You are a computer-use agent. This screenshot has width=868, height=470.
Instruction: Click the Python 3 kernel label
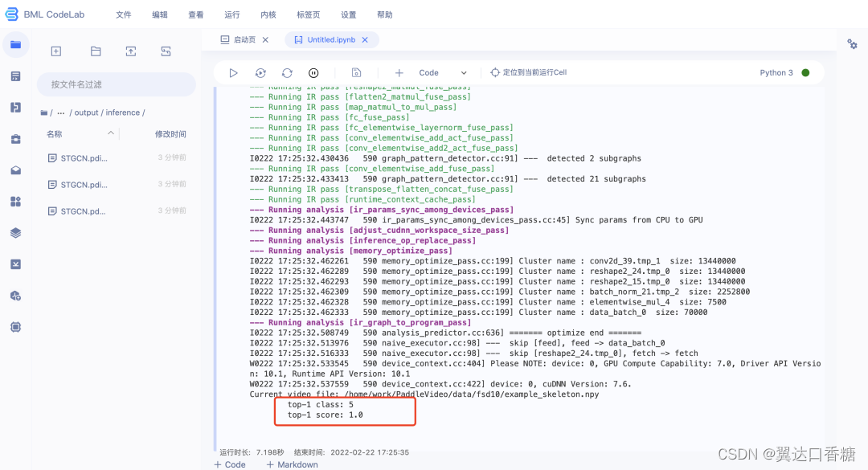(x=776, y=72)
